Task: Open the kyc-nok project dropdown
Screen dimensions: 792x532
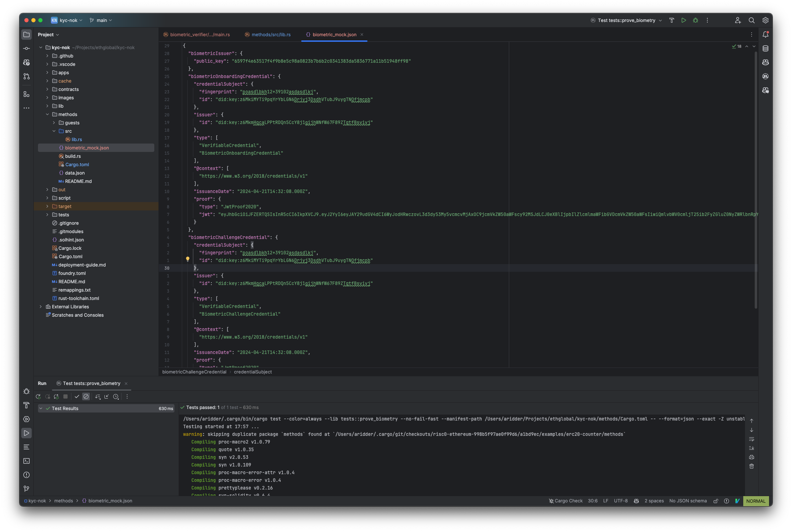Action: pos(67,20)
